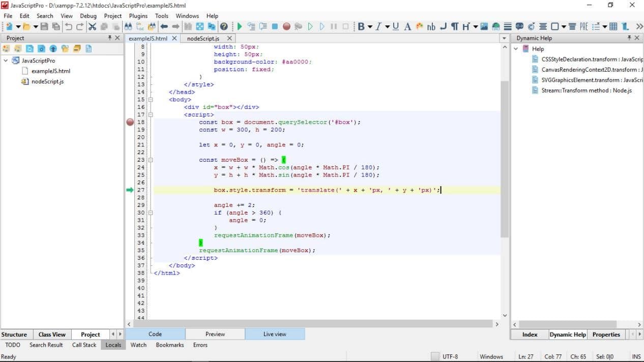Image resolution: width=644 pixels, height=362 pixels.
Task: Click the Redo arrow icon
Action: [80, 26]
